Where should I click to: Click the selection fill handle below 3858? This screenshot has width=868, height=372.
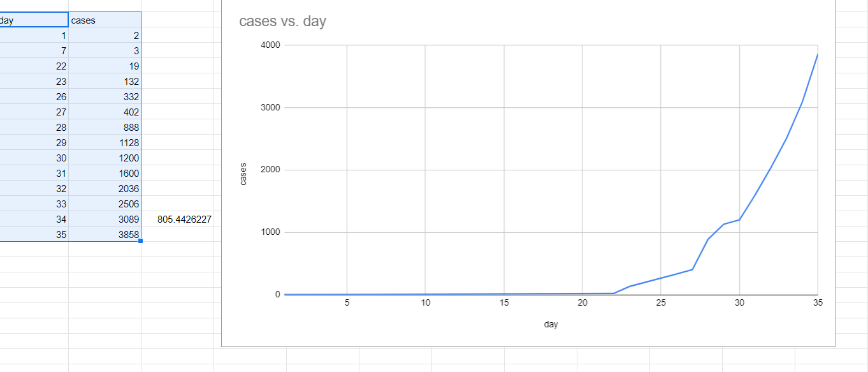pyautogui.click(x=140, y=241)
